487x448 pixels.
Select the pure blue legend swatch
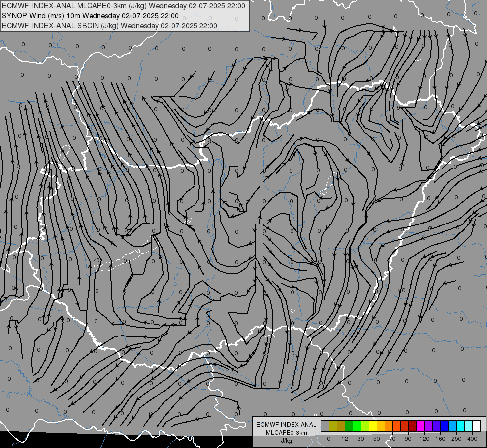tap(444, 426)
